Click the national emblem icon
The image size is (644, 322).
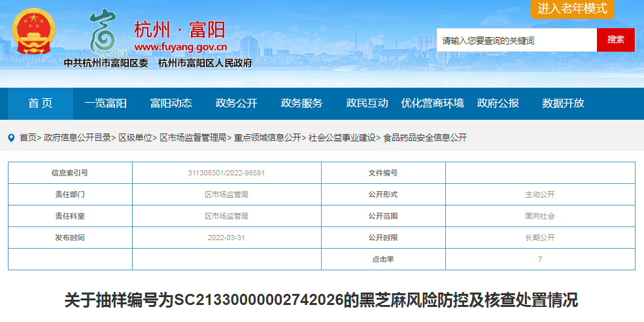(34, 32)
